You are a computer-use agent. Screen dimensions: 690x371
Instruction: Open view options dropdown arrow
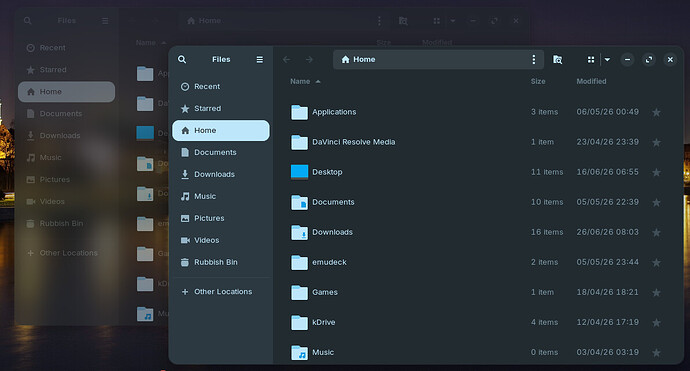607,59
